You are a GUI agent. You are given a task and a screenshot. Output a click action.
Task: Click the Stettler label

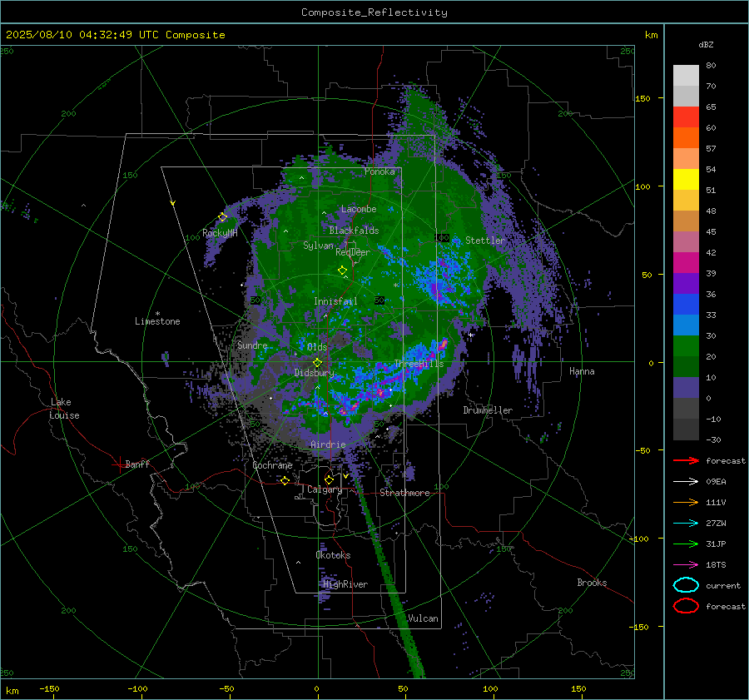point(485,241)
